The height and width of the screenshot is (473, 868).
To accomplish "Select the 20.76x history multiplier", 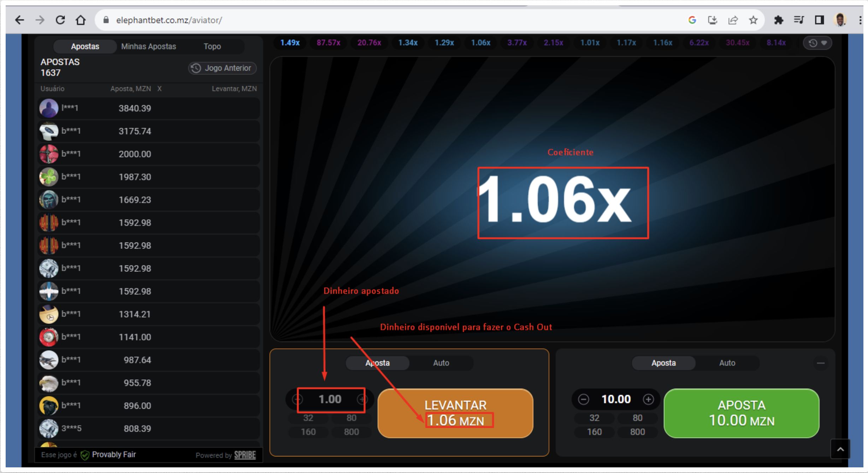I will coord(369,43).
